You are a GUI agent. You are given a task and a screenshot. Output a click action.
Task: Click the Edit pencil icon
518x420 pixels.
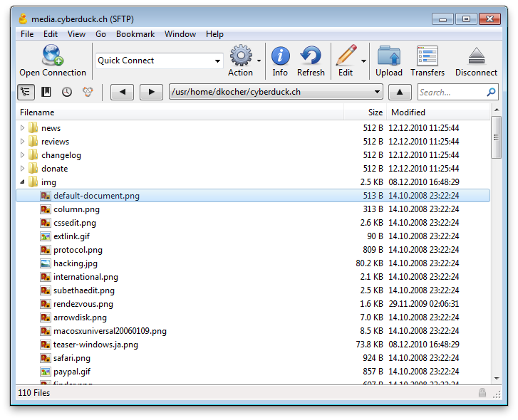click(346, 56)
